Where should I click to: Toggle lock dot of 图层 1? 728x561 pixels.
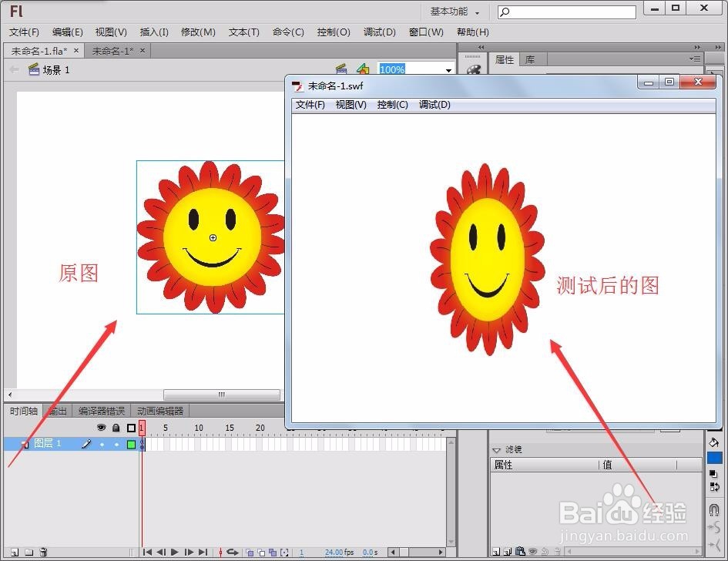116,445
